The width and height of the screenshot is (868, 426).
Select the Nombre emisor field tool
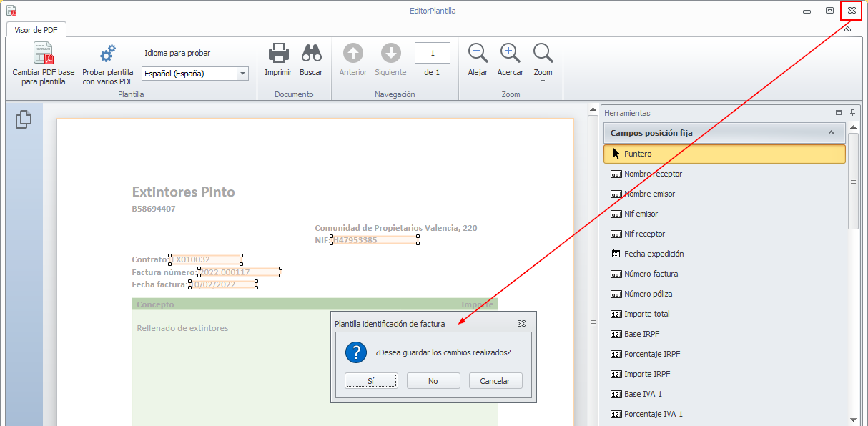click(724, 194)
